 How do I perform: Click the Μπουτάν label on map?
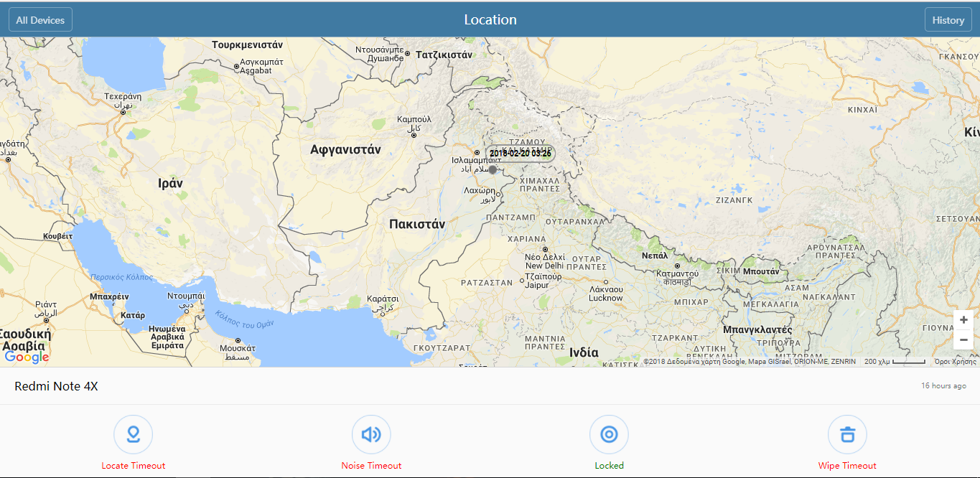click(761, 272)
